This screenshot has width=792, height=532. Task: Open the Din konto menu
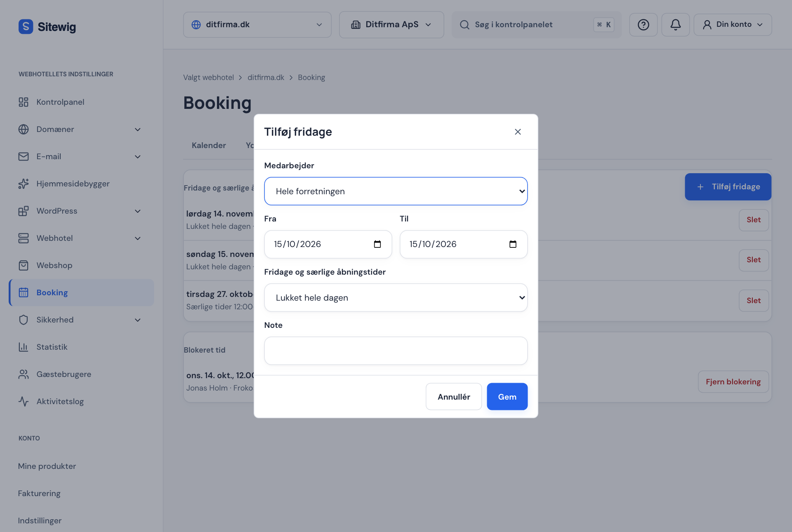(733, 25)
